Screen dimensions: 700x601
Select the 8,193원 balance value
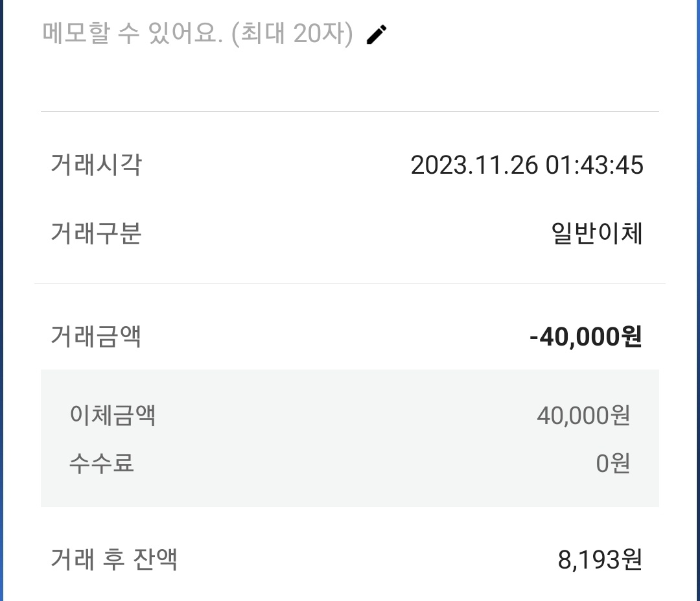[600, 560]
